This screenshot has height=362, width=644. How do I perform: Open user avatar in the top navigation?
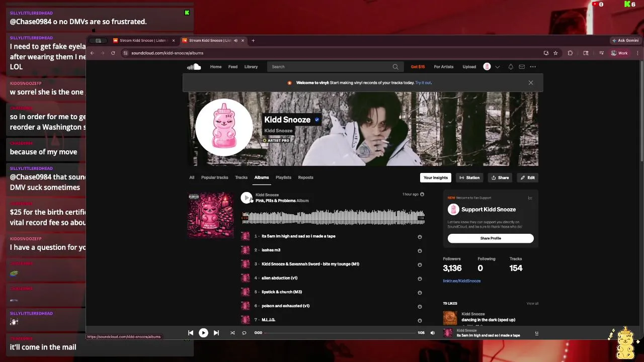point(487,66)
